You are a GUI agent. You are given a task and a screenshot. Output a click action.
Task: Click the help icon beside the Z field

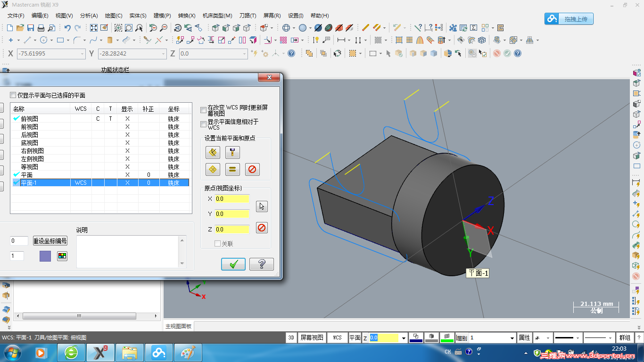pyautogui.click(x=291, y=53)
